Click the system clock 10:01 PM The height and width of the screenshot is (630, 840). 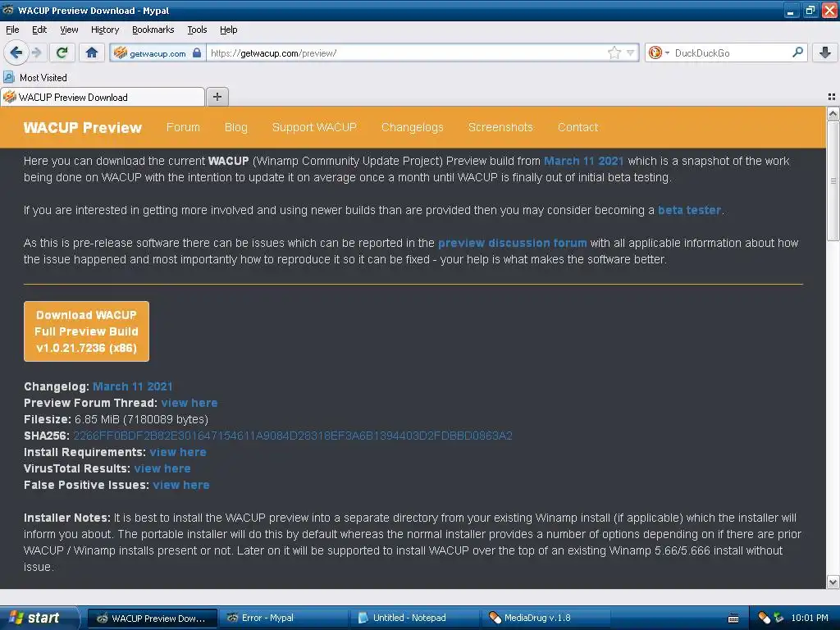810,619
